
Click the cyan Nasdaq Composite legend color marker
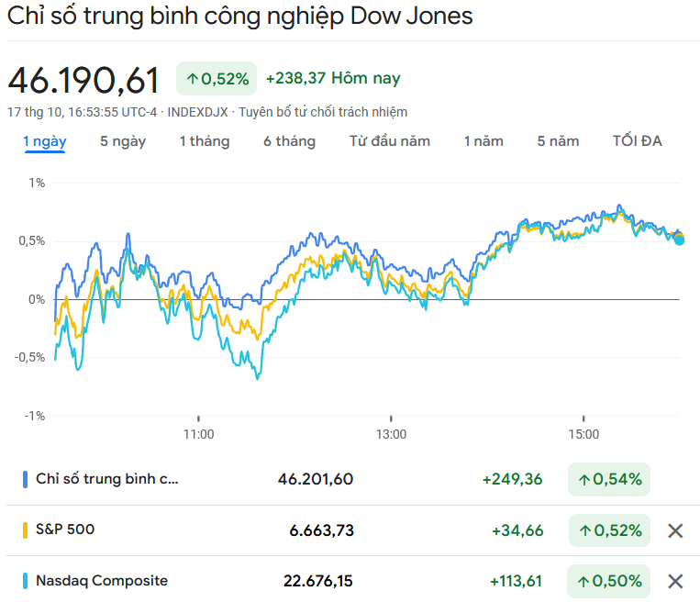26,581
